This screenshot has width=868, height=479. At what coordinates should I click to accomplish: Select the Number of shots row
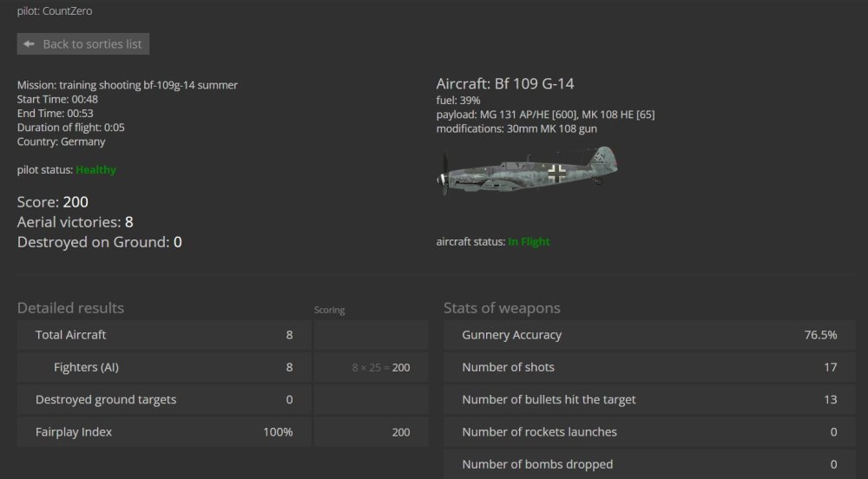[x=648, y=367]
